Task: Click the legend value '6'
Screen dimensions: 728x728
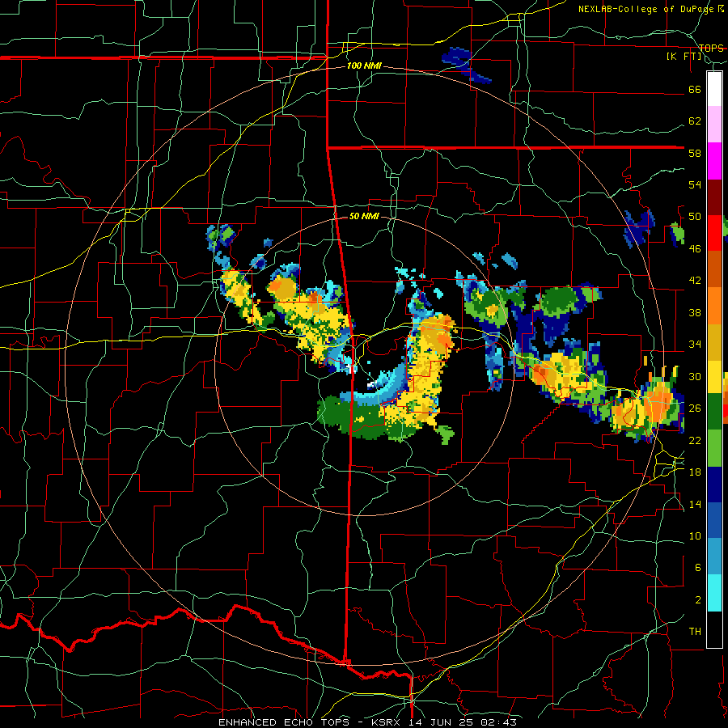Action: pyautogui.click(x=698, y=568)
